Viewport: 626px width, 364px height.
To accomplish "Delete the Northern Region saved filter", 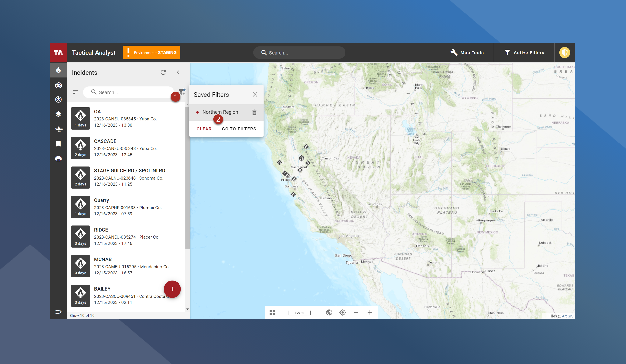I will pyautogui.click(x=254, y=112).
